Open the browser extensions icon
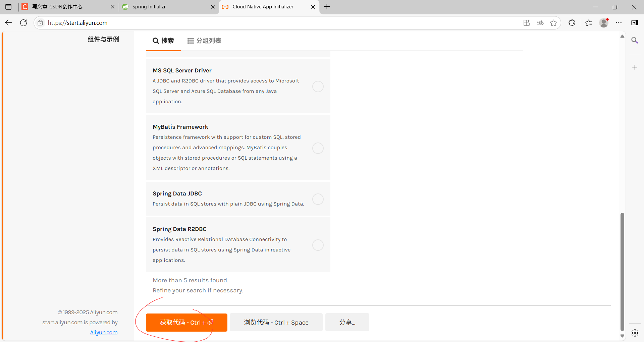Image resolution: width=644 pixels, height=342 pixels. point(572,23)
